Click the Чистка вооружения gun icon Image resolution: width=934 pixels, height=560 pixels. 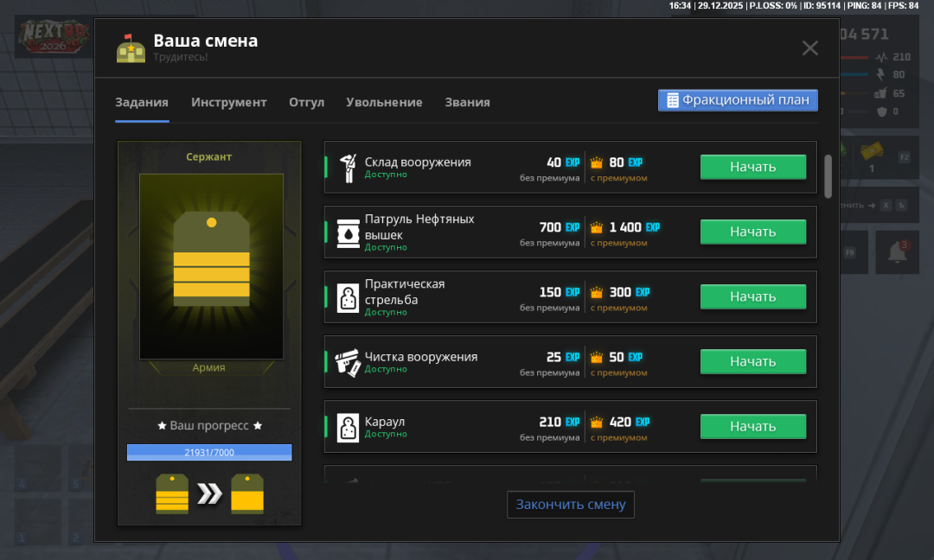348,362
